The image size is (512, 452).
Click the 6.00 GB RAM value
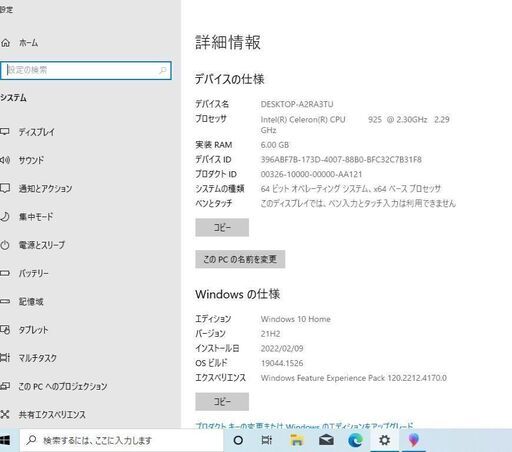click(x=275, y=145)
